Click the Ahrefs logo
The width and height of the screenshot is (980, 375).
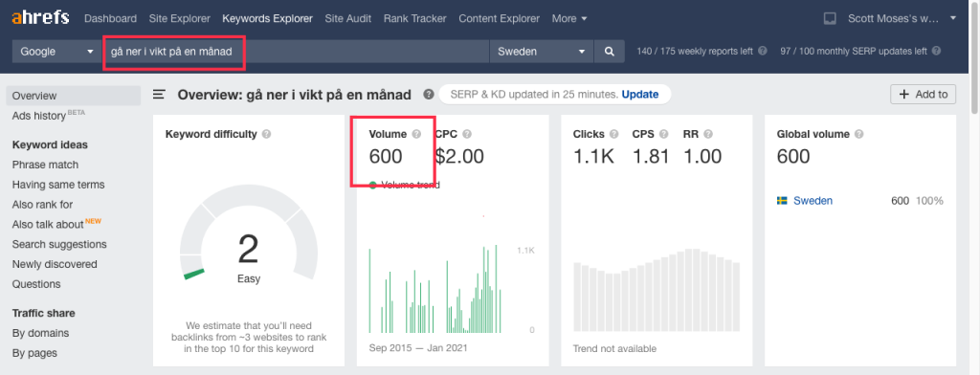tap(40, 17)
